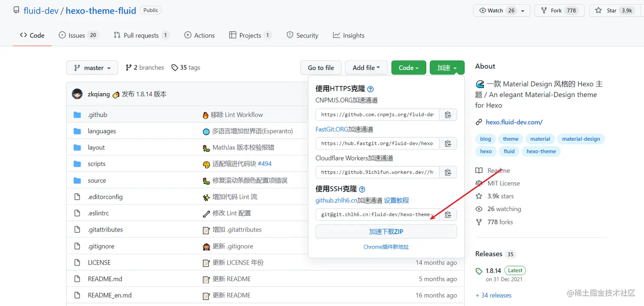This screenshot has height=306, width=644.
Task: Click the Readme book icon in About
Action: click(479, 170)
